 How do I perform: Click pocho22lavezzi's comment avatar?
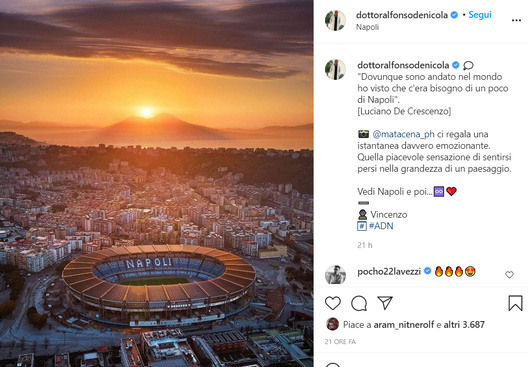pyautogui.click(x=335, y=275)
